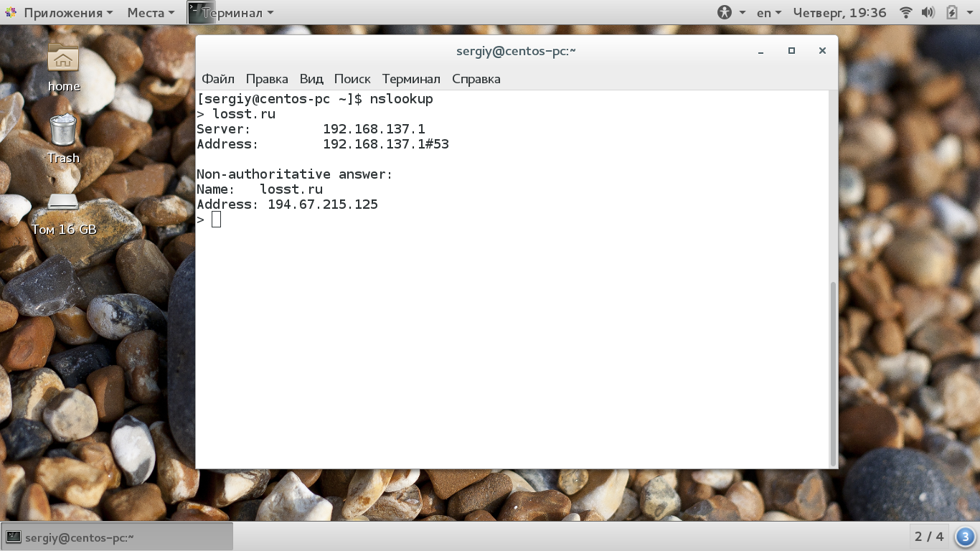Click the address 194.67.215.125
This screenshot has height=551, width=980.
click(x=323, y=204)
